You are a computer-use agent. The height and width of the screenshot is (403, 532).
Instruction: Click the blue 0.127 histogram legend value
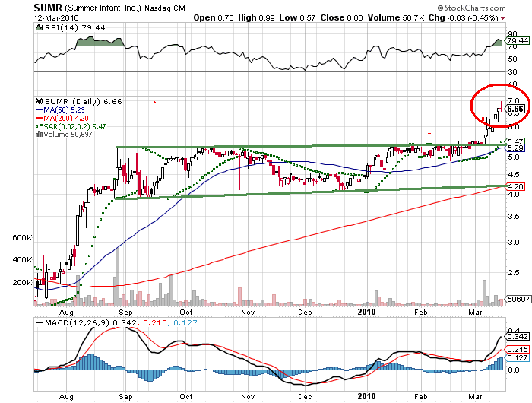(x=185, y=323)
